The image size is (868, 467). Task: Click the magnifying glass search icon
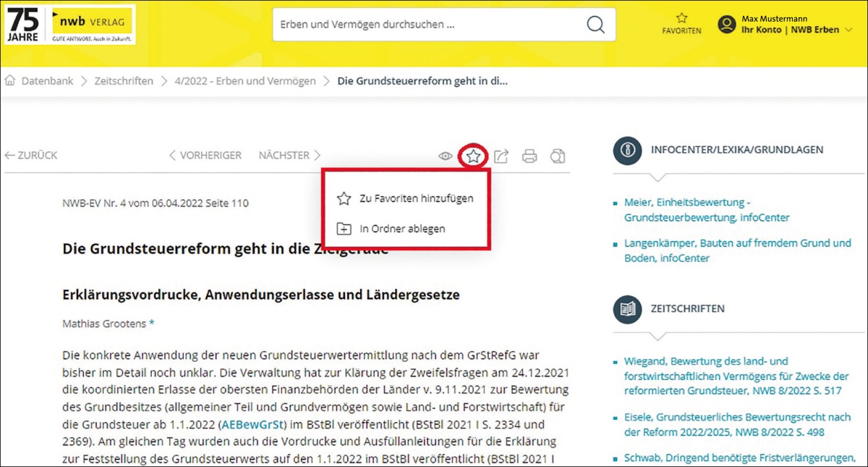[595, 25]
